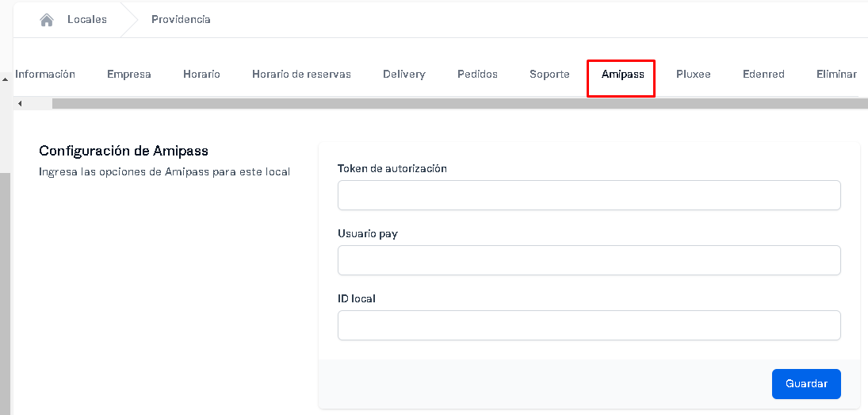Switch to the Delivery tab
This screenshot has width=868, height=415.
pyautogui.click(x=404, y=75)
